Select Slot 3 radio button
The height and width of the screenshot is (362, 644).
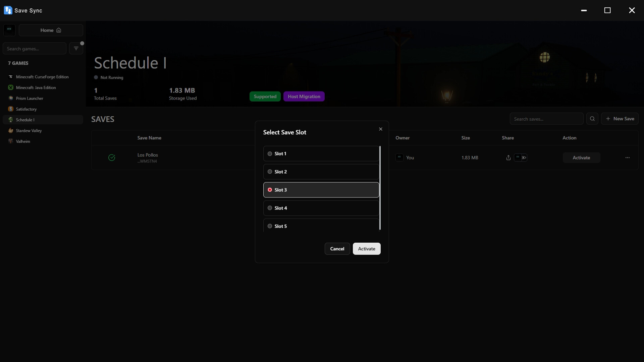(x=270, y=190)
